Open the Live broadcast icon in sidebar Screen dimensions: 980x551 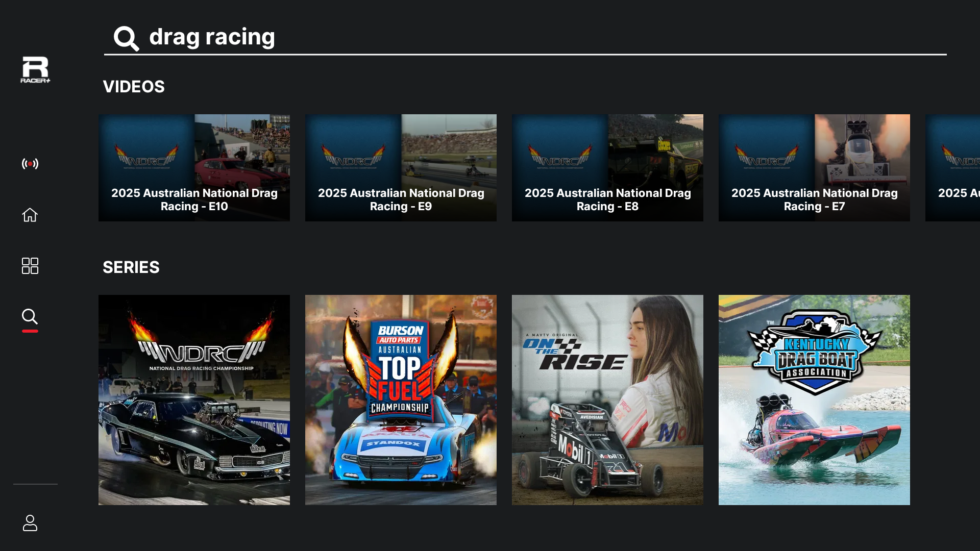[x=30, y=164]
